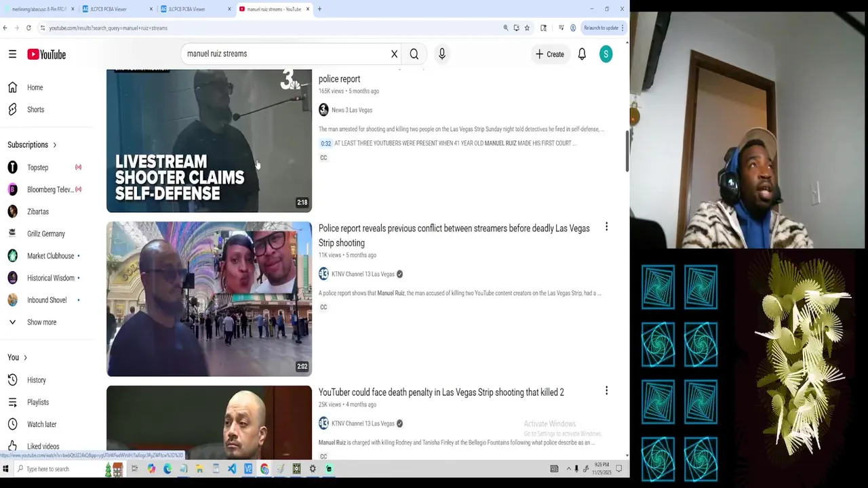868x488 pixels.
Task: Play the courtroom mugshot video thumbnail
Action: (209, 422)
